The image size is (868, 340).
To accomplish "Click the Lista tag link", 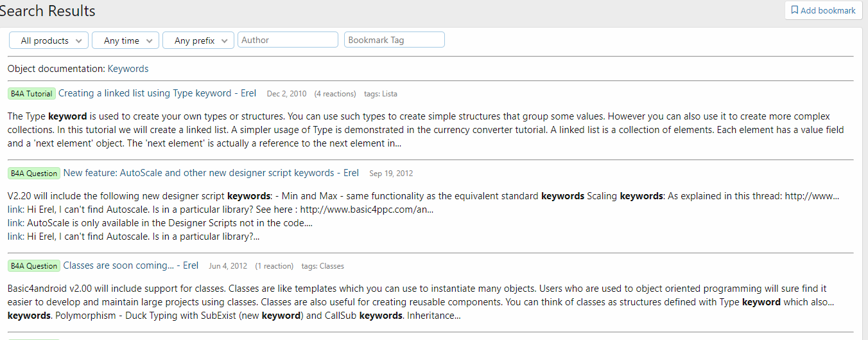I will coord(390,94).
